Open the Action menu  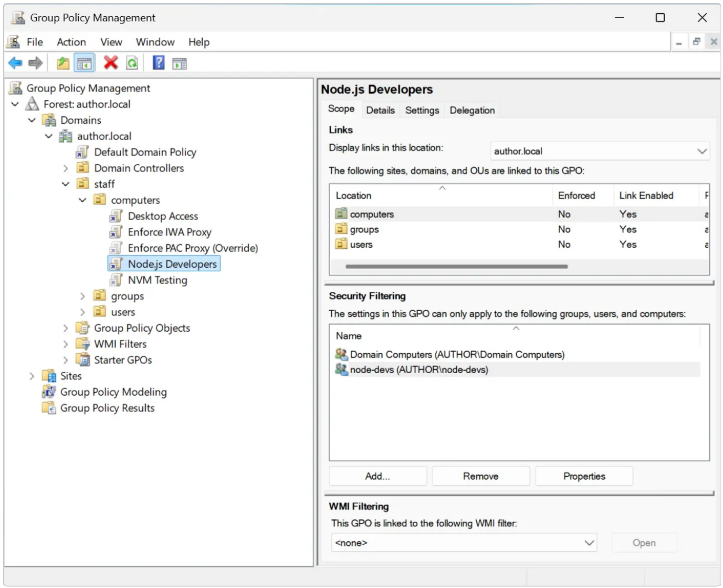(x=71, y=42)
